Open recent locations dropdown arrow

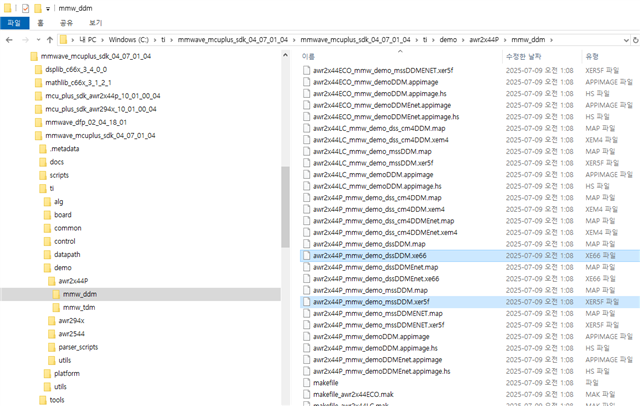coord(38,40)
